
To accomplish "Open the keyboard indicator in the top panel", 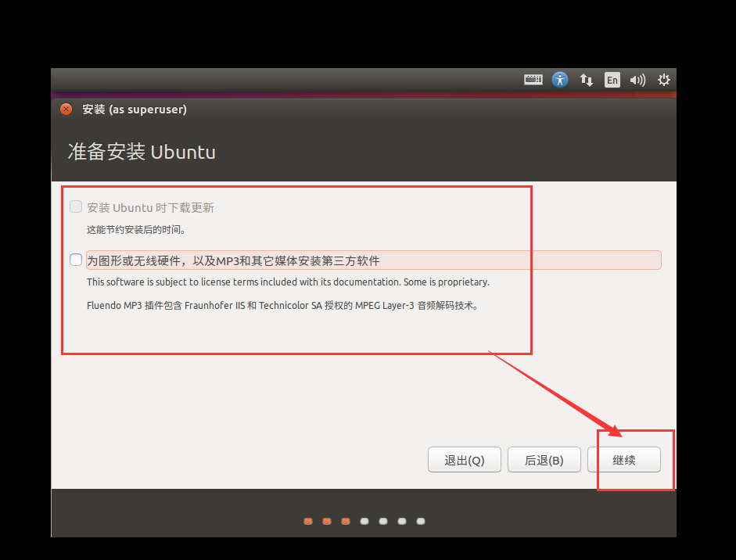I will pyautogui.click(x=533, y=80).
